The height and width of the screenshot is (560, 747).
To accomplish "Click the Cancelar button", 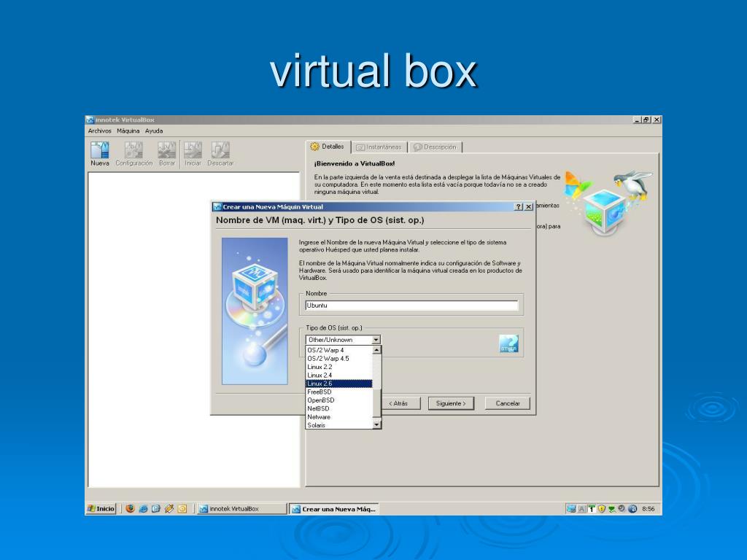I will 508,403.
